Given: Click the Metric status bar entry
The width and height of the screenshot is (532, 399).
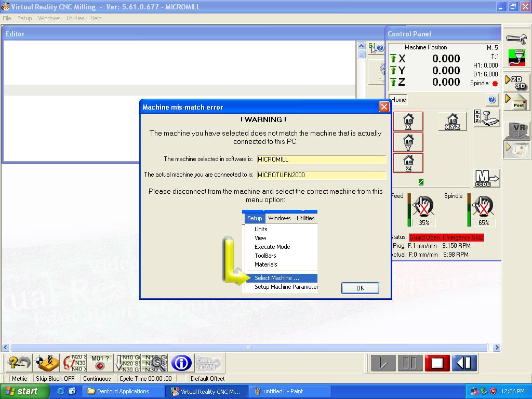Looking at the screenshot, I should click(19, 378).
